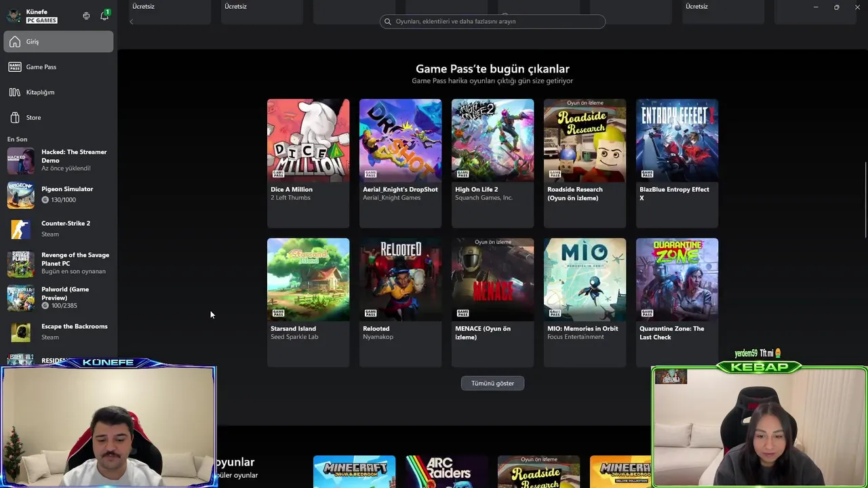Click the notifications bell icon
Viewport: 868px width, 488px height.
point(104,16)
